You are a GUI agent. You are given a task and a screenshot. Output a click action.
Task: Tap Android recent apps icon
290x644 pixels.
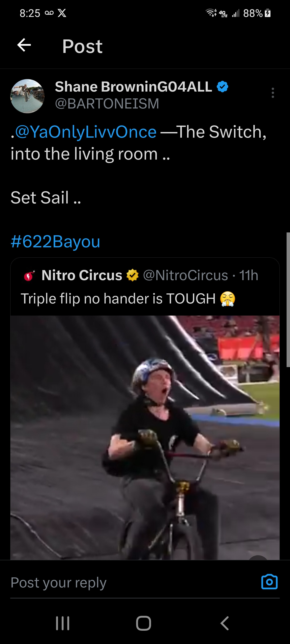63,623
